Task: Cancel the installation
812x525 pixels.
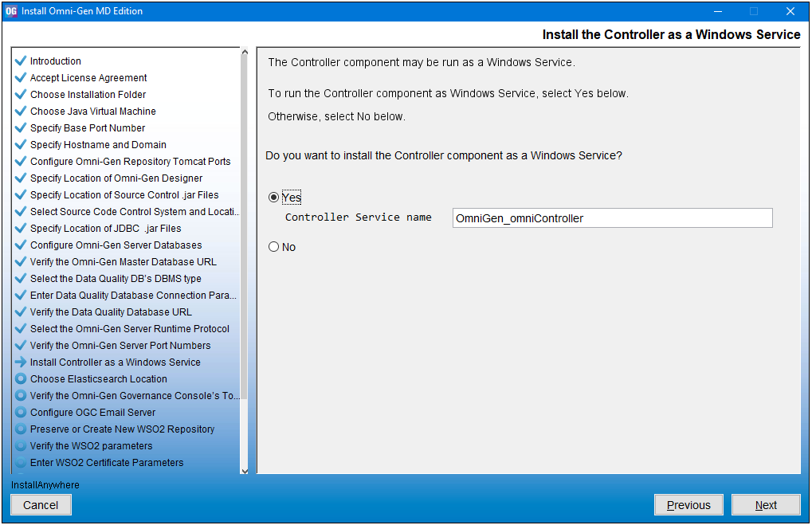Action: coord(41,504)
